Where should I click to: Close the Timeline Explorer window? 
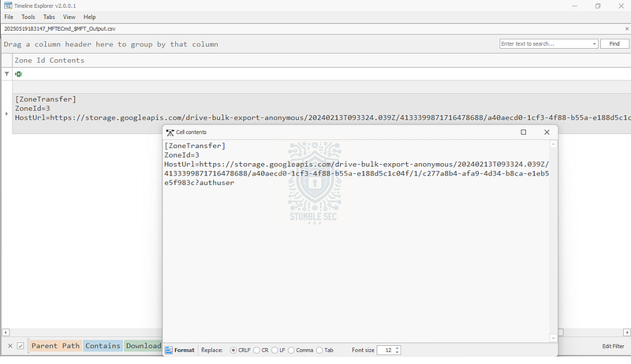(x=621, y=6)
